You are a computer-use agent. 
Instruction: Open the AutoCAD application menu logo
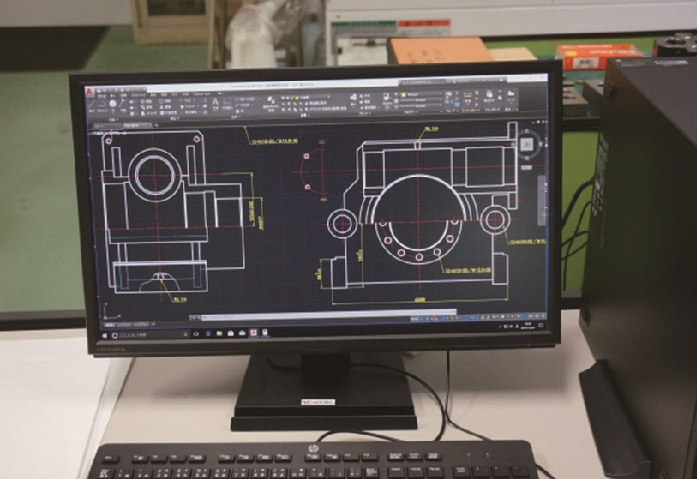coord(91,91)
